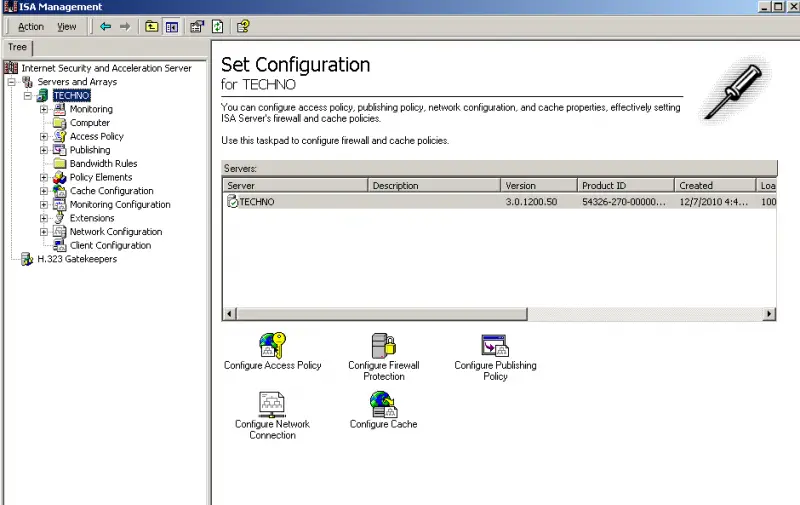Image resolution: width=800 pixels, height=505 pixels.
Task: Collapse the TECHNO tree node
Action: click(x=28, y=95)
